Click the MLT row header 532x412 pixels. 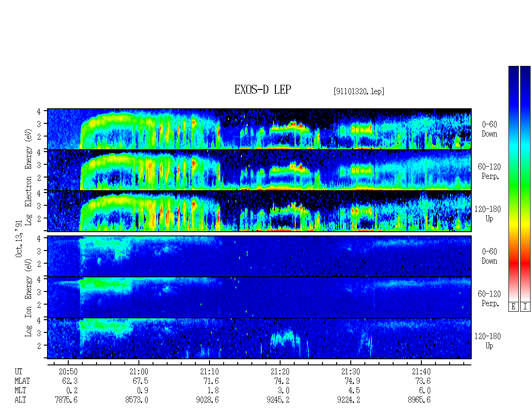20,391
